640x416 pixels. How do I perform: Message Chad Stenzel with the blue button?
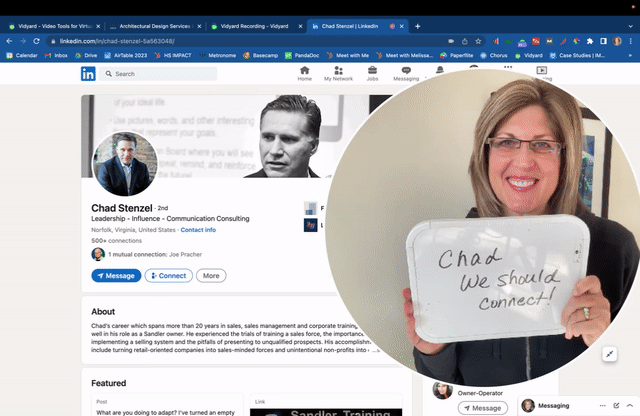pyautogui.click(x=116, y=276)
